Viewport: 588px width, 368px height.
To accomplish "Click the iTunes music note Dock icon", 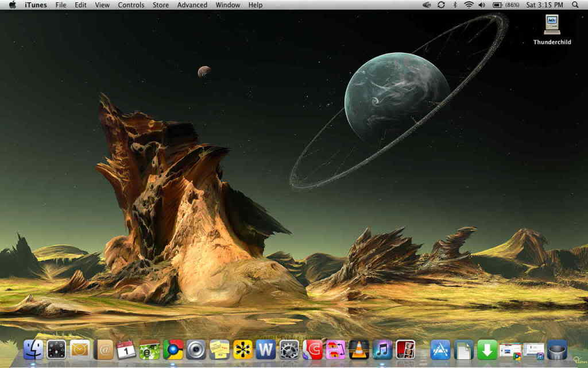I will (382, 349).
